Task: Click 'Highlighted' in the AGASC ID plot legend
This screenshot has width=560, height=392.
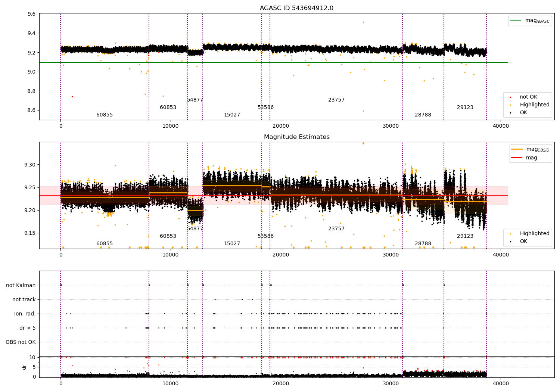Action: [534, 105]
